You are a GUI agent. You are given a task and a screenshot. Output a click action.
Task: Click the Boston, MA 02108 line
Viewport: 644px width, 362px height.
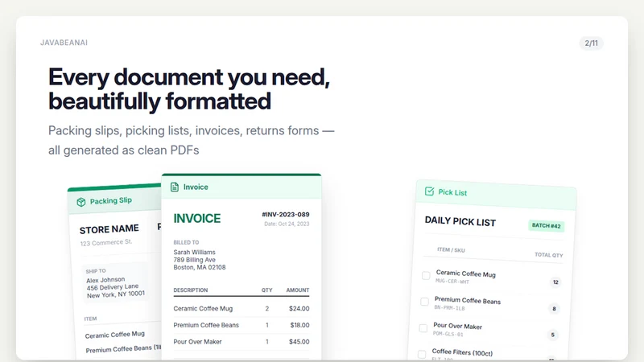200,267
